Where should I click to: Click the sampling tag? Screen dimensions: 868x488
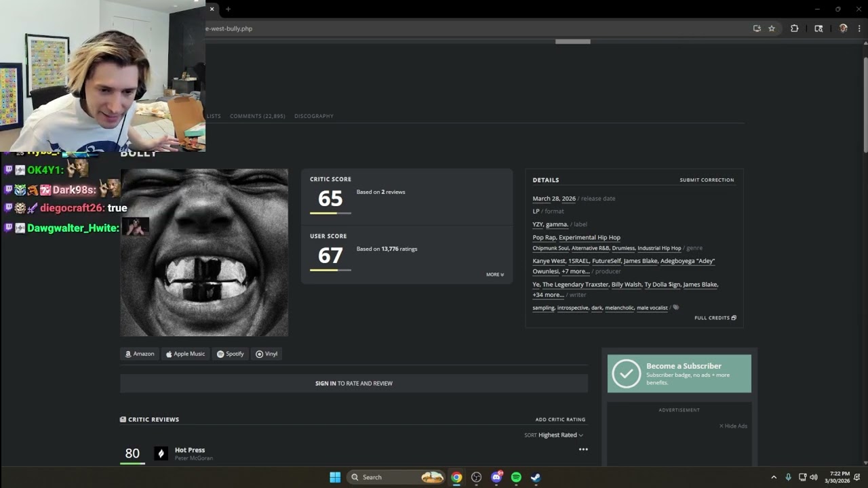[543, 308]
